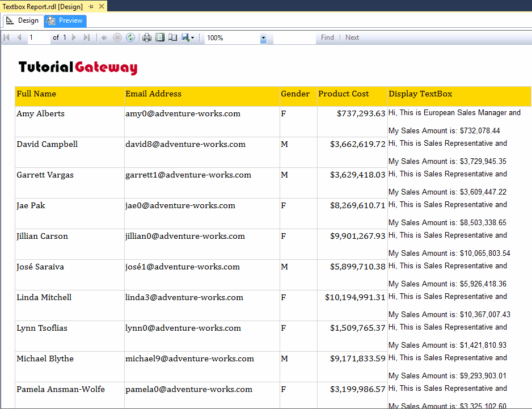This screenshot has height=409, width=532.
Task: Click sales amount $5,926,418.36
Action: pos(483,284)
